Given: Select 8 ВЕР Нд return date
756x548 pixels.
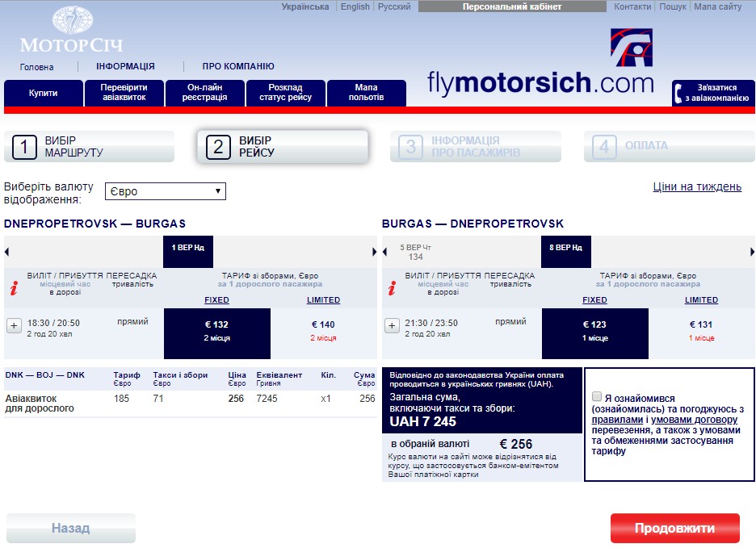Looking at the screenshot, I should [566, 251].
